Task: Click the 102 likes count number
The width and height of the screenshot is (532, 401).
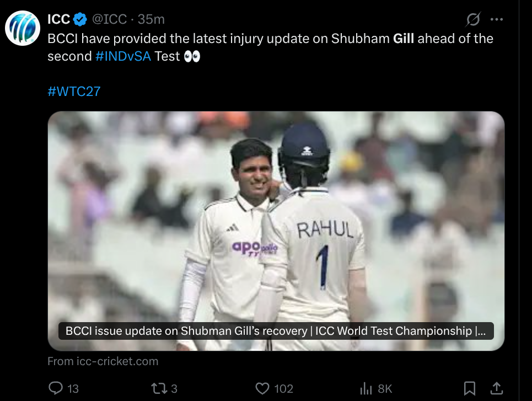Action: (283, 389)
